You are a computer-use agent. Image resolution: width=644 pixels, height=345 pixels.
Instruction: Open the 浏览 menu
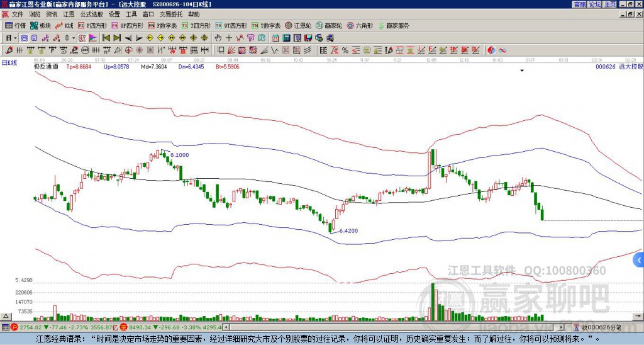pos(35,14)
